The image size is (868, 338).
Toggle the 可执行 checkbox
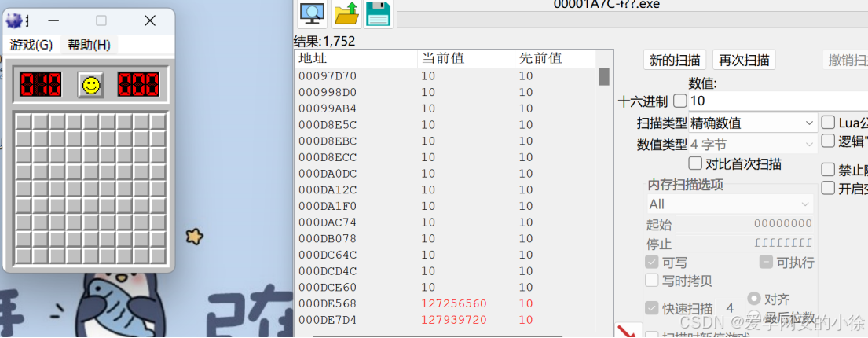(766, 262)
